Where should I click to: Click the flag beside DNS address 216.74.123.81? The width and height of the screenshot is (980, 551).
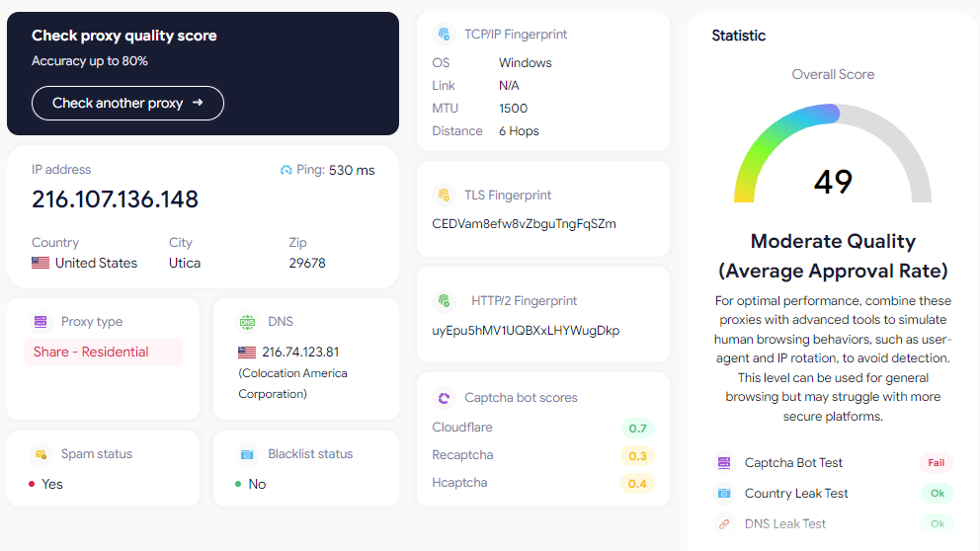coord(247,353)
